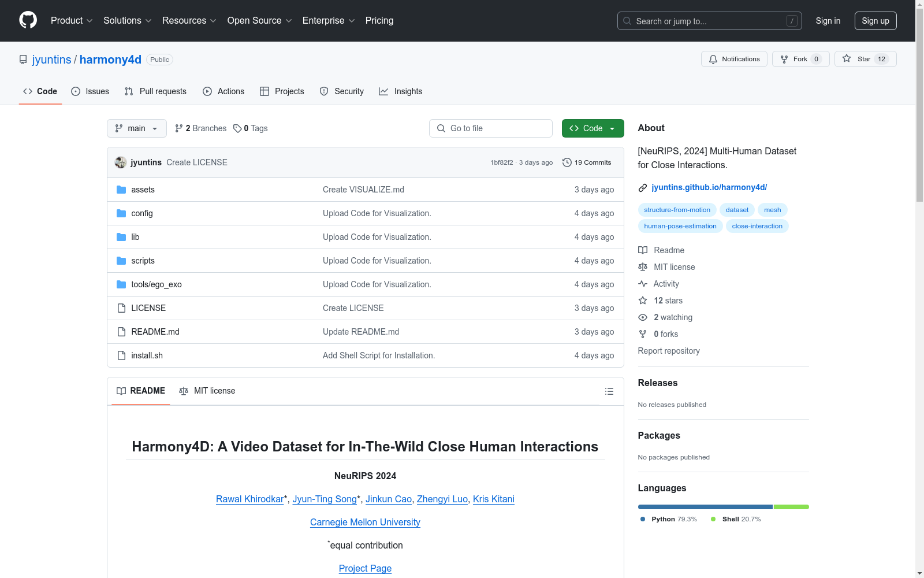Click the watching eye icon
924x578 pixels.
coord(643,317)
